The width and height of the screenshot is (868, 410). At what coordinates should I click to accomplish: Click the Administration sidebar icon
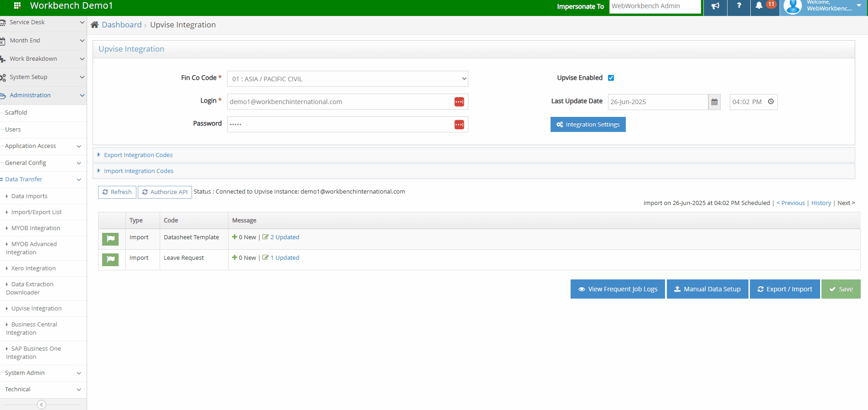pos(3,95)
